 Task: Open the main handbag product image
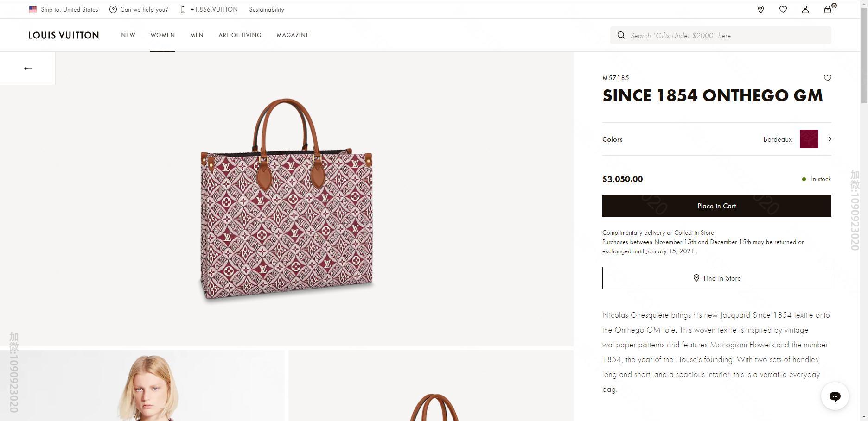tap(287, 199)
